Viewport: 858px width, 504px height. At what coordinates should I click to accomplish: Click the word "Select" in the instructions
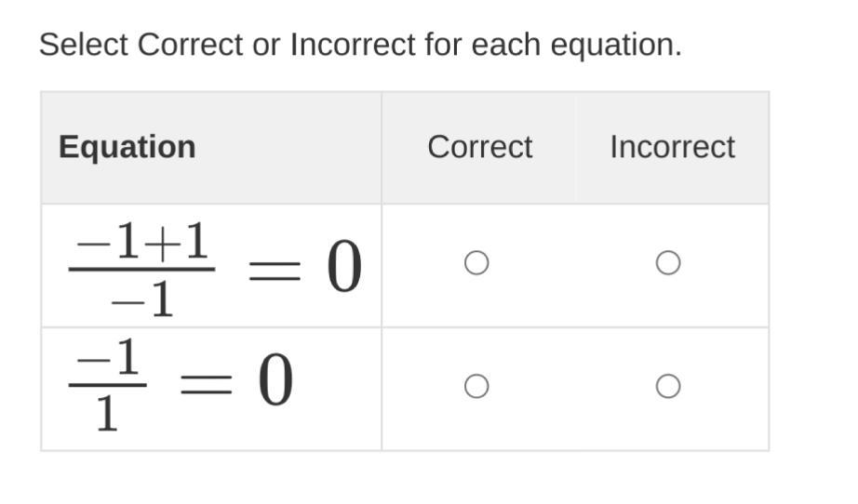tap(84, 45)
